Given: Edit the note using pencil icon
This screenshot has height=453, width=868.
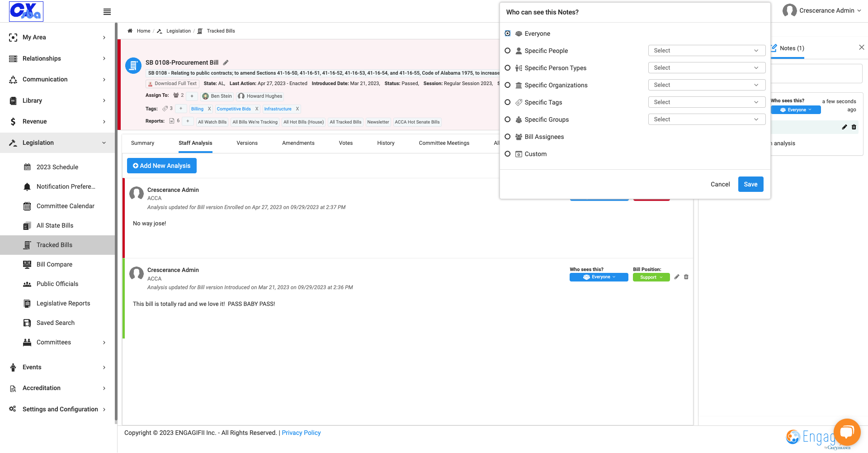Looking at the screenshot, I should [844, 127].
